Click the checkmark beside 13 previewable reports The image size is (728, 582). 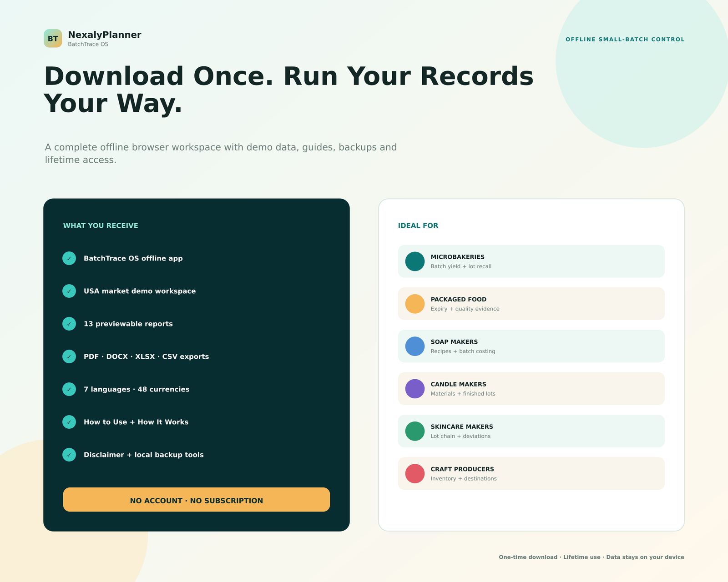69,324
